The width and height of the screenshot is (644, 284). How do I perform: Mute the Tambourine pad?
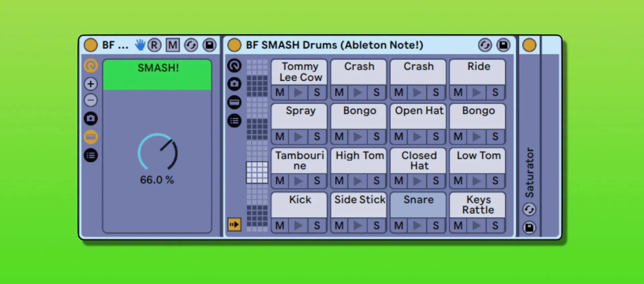tap(280, 181)
